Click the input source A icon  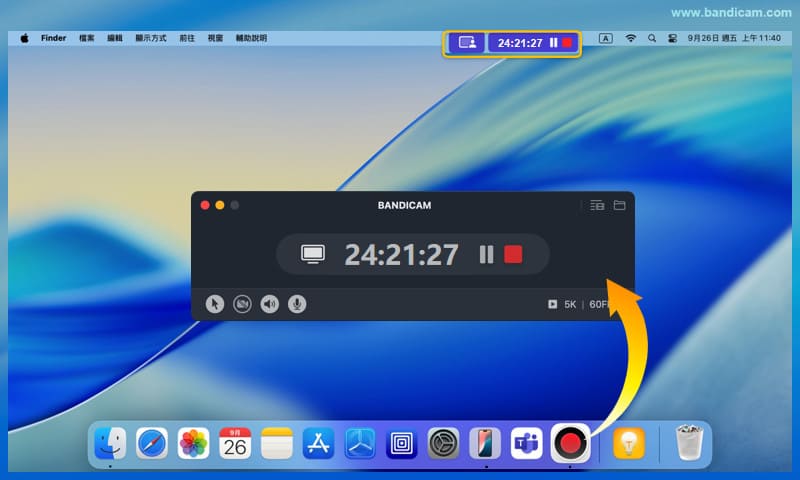[x=606, y=38]
